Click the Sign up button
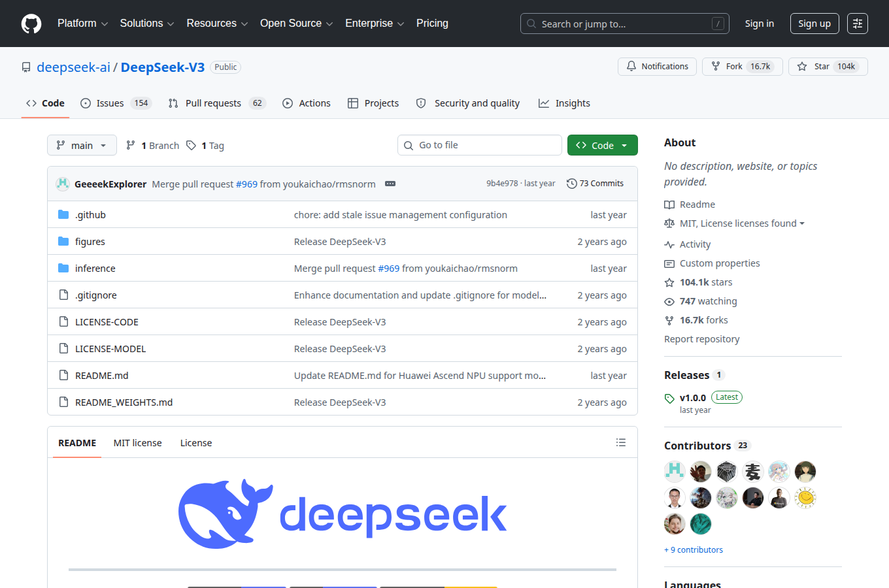889x588 pixels. coord(814,24)
